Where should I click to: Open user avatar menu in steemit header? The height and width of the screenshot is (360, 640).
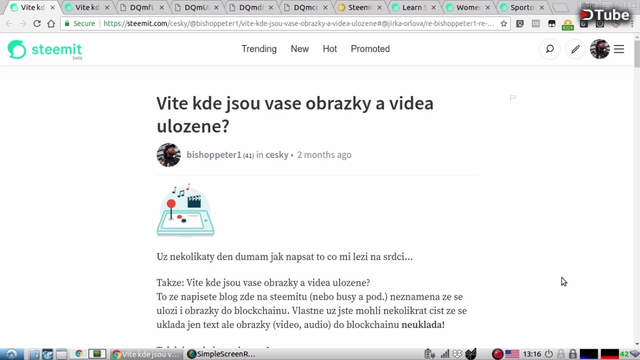tap(600, 49)
